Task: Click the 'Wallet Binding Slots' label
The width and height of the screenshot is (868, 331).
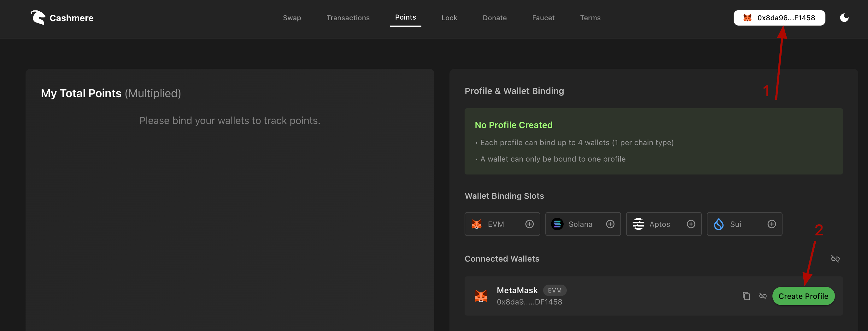Action: (x=504, y=196)
